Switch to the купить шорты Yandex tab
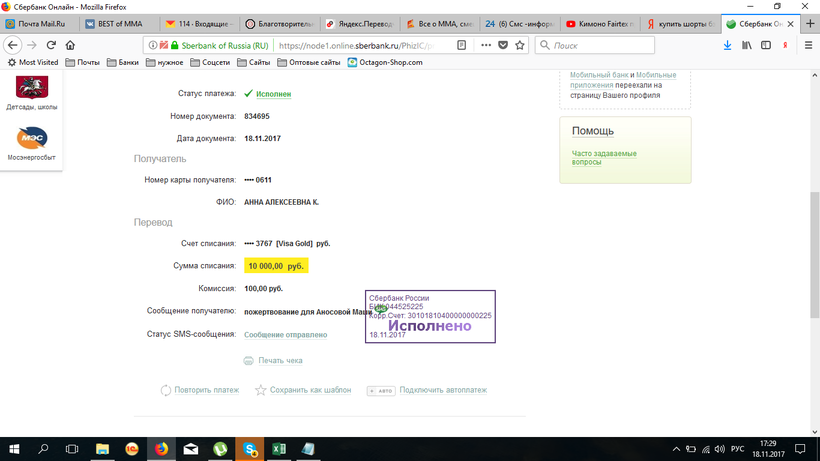 [680, 24]
